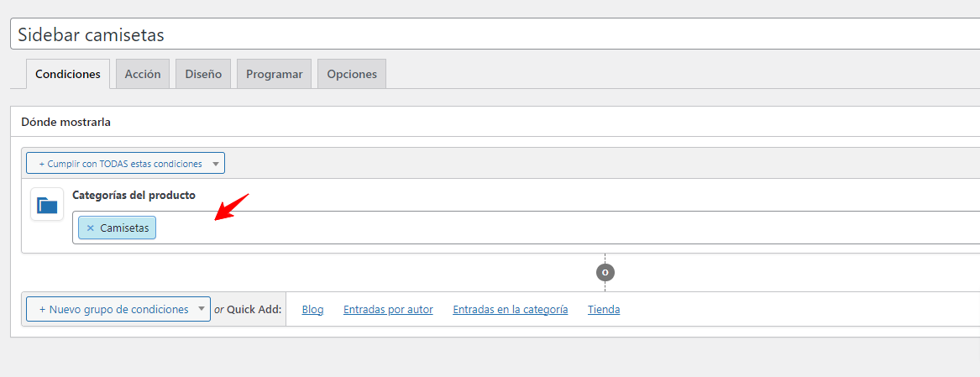This screenshot has height=377, width=980.
Task: Click the Tienda quick add link
Action: (x=604, y=310)
